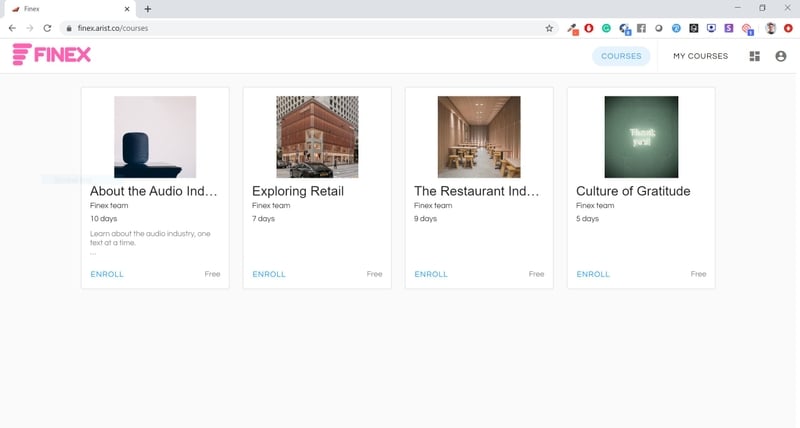Image resolution: width=800 pixels, height=428 pixels.
Task: Select the Exploring Retail building thumbnail
Action: pyautogui.click(x=317, y=137)
